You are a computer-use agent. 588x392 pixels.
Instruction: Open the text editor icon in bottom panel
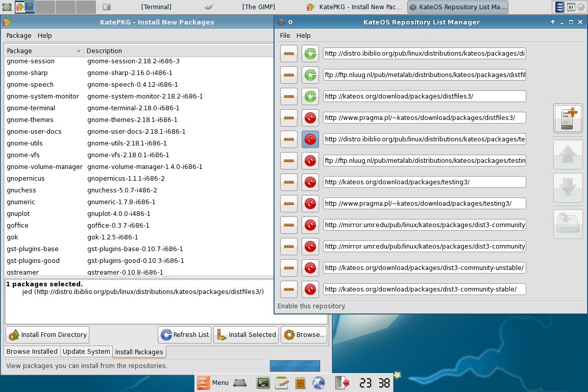click(282, 383)
